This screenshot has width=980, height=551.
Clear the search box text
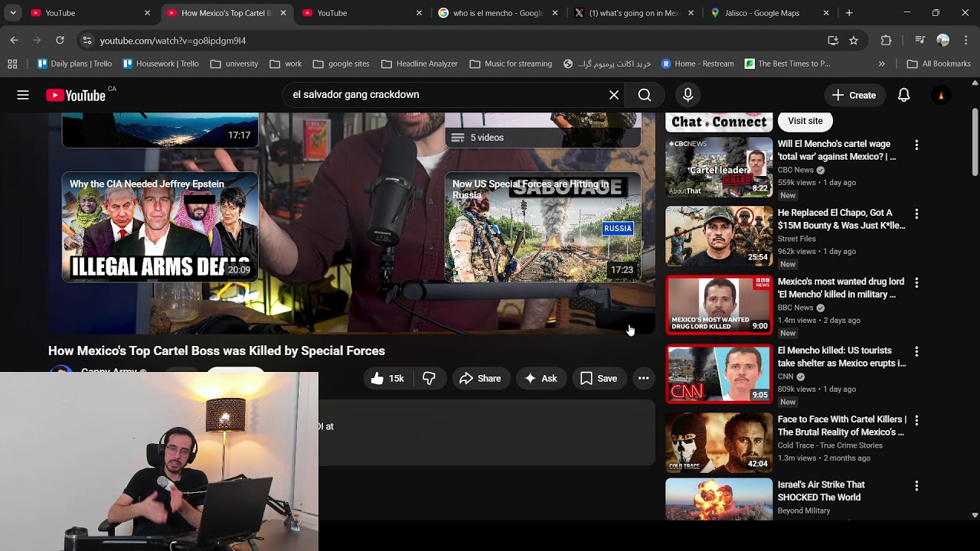pos(614,95)
